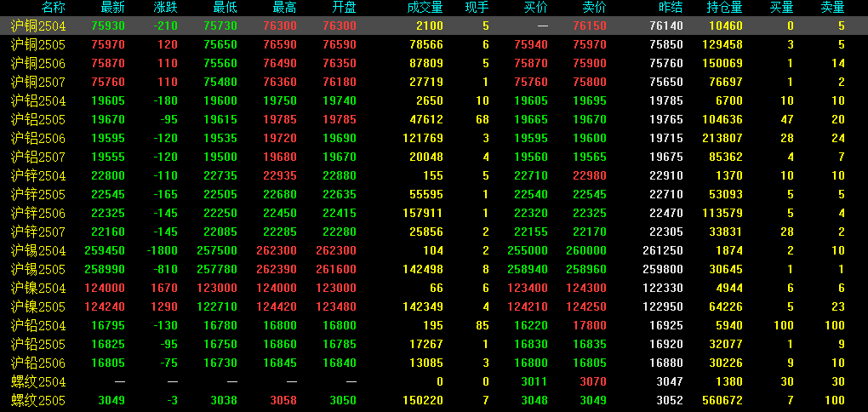
Task: Select the 螺纹2504 contract name
Action: tap(38, 382)
